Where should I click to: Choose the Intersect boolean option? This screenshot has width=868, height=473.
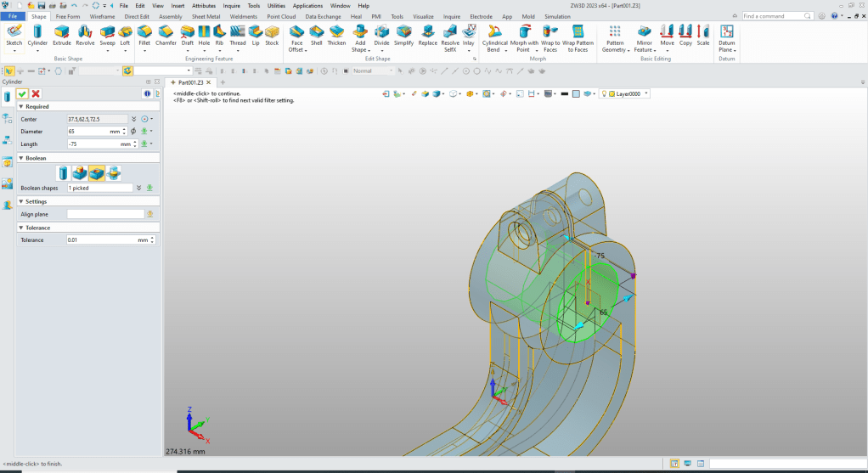[113, 173]
